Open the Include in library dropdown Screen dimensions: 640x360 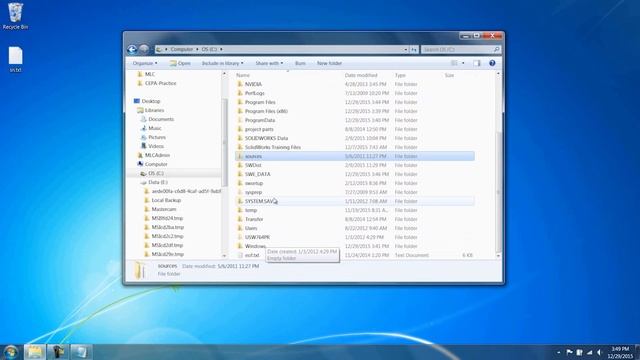click(x=222, y=63)
